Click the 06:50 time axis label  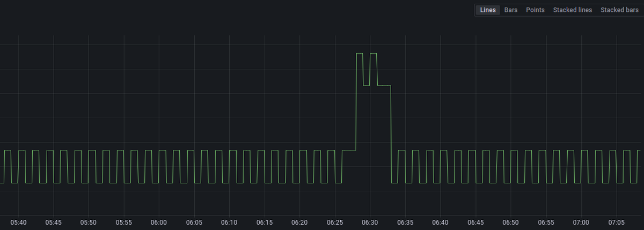pos(510,222)
